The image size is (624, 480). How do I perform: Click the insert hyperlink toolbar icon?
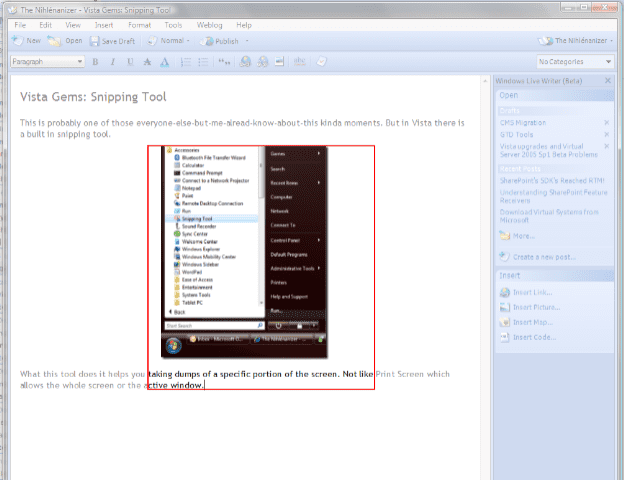click(245, 61)
